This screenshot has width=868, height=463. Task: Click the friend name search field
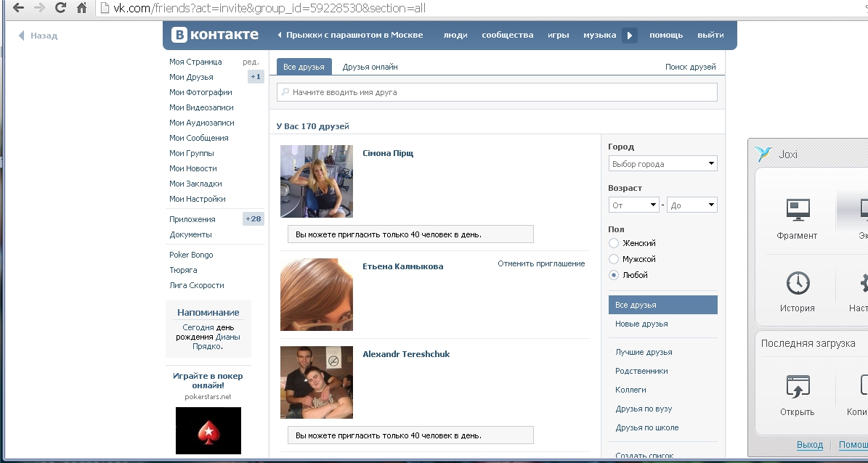[497, 92]
